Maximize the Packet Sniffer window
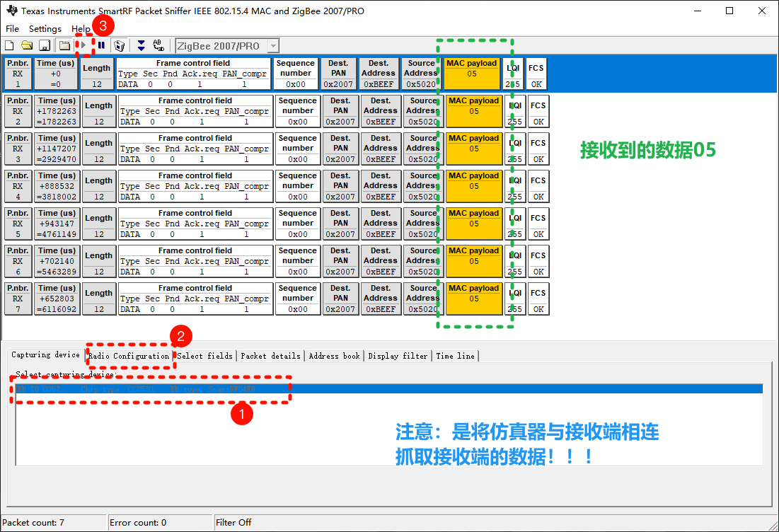 [x=729, y=11]
